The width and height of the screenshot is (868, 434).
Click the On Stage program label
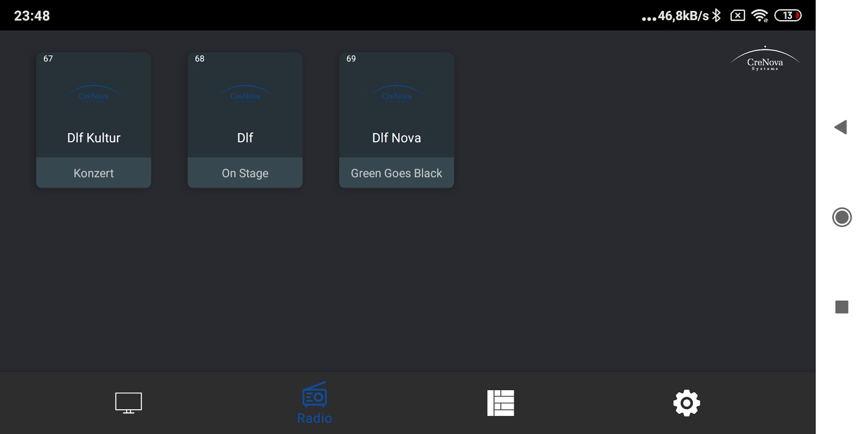click(x=245, y=173)
